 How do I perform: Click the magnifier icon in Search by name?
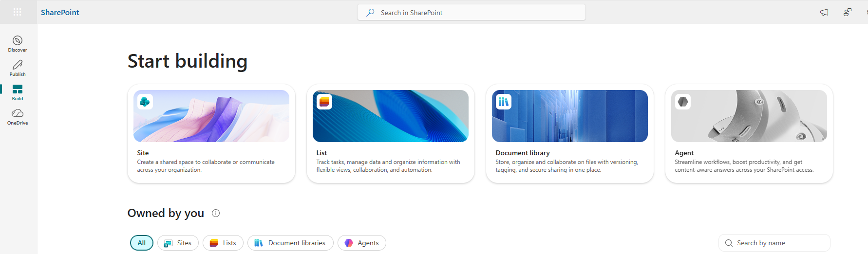[x=729, y=243]
